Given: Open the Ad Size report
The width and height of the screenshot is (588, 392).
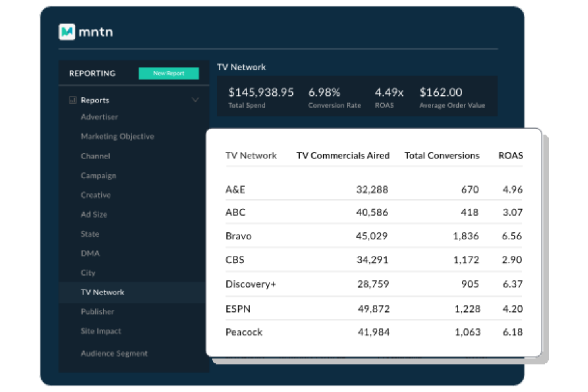Looking at the screenshot, I should click(x=94, y=214).
